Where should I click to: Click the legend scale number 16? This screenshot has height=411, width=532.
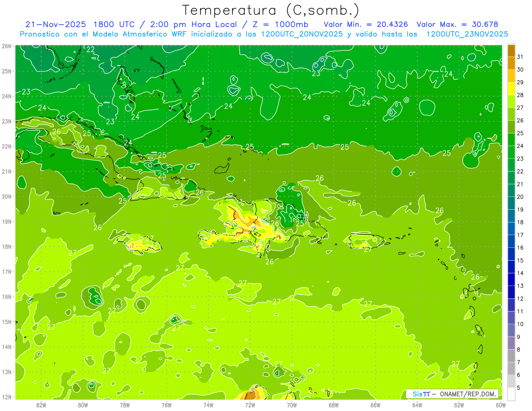point(520,247)
